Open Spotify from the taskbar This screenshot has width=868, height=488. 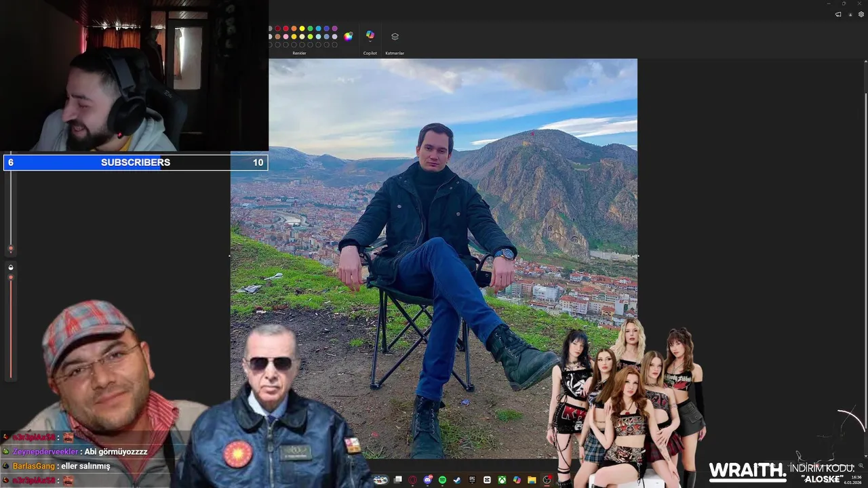click(442, 480)
